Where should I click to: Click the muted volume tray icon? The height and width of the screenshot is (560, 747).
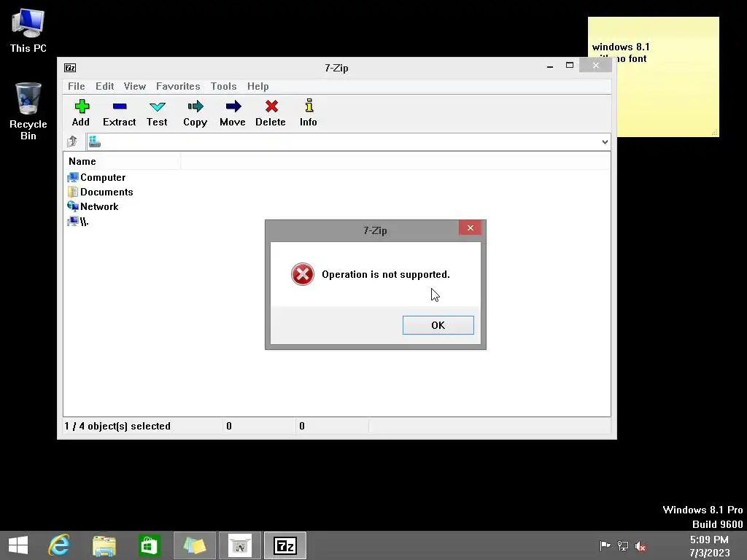pyautogui.click(x=640, y=545)
